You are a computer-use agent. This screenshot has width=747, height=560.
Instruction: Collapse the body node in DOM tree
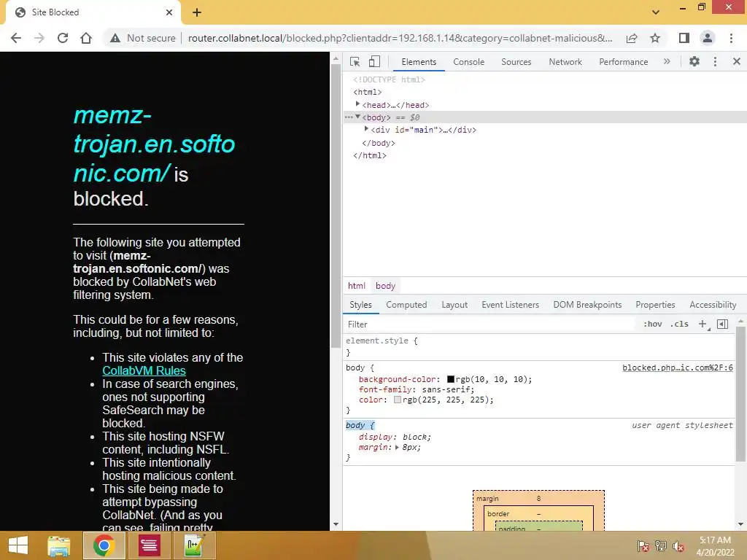357,117
